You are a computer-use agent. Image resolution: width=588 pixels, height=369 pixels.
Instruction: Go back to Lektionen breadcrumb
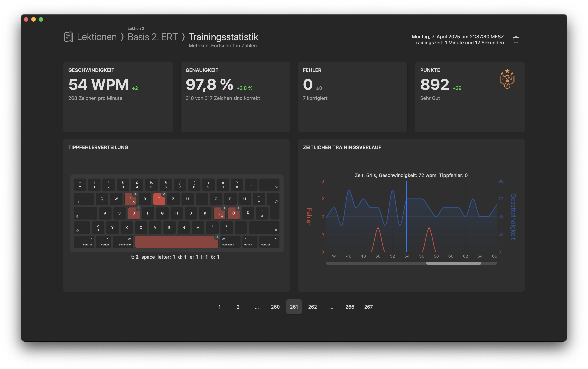[97, 37]
